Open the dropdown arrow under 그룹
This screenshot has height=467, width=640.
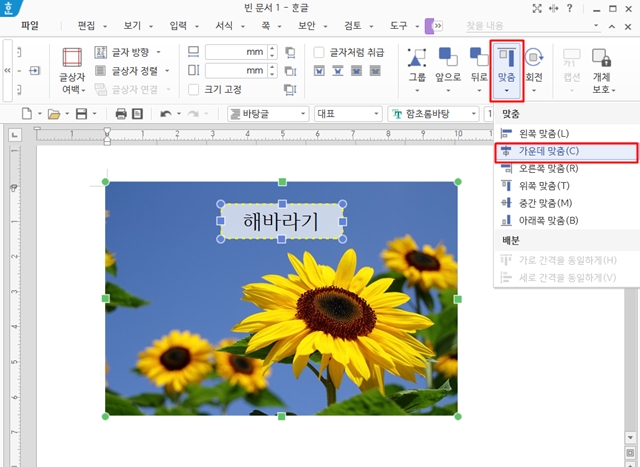tap(417, 90)
